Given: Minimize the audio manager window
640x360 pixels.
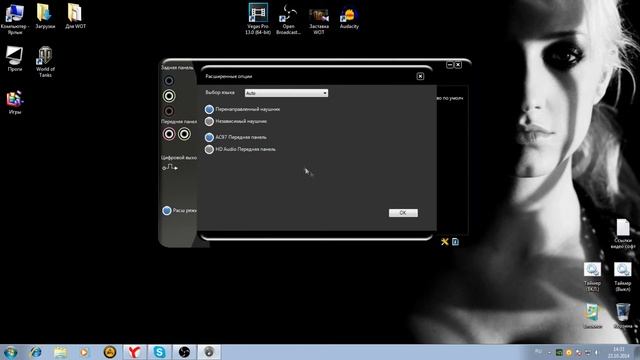Looking at the screenshot, I should (450, 65).
